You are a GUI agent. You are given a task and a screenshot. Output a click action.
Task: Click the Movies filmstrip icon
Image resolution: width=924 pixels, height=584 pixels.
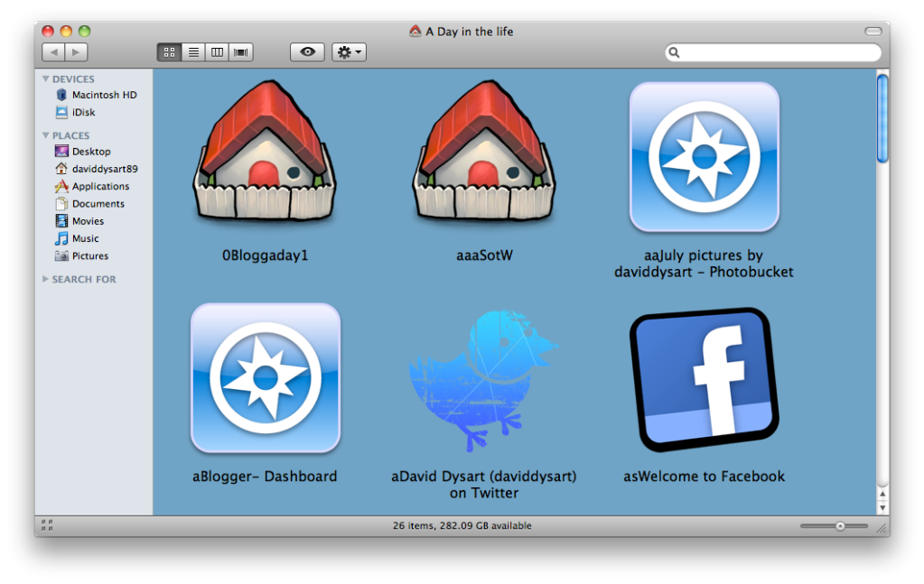[61, 221]
